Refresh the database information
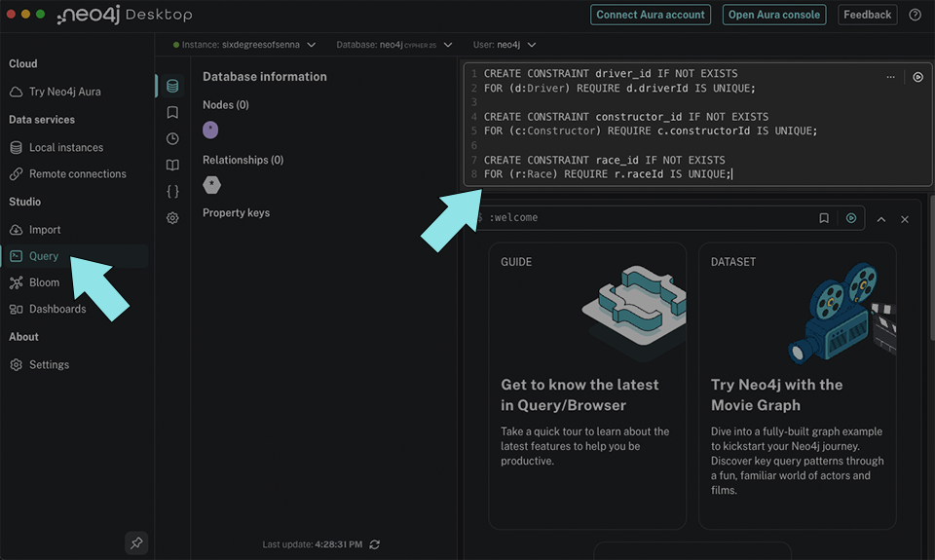Image resolution: width=935 pixels, height=560 pixels. pos(374,544)
